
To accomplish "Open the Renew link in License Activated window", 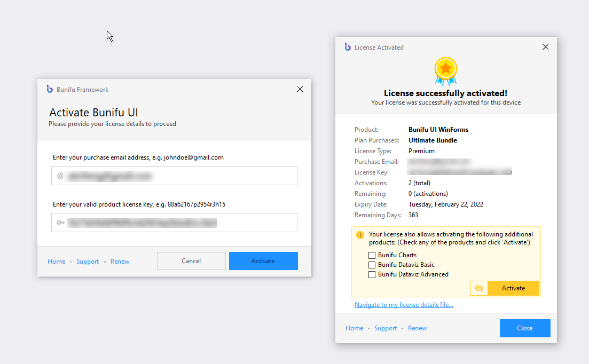I will (x=418, y=328).
